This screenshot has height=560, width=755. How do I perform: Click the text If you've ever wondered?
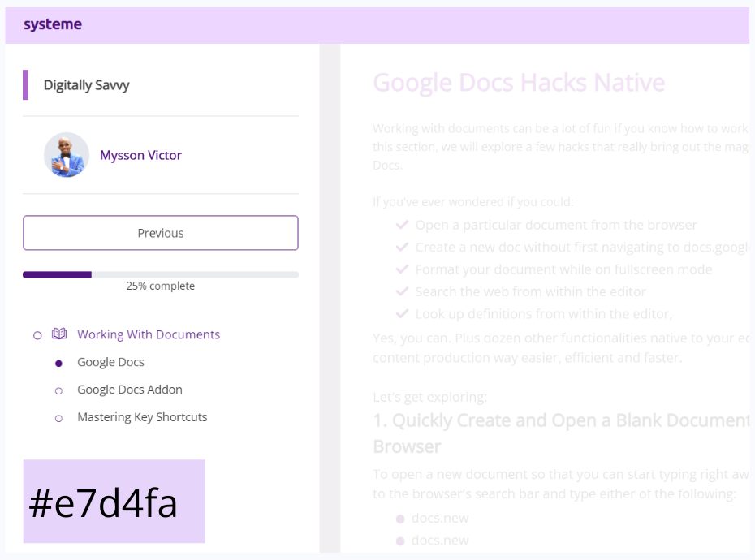(473, 202)
